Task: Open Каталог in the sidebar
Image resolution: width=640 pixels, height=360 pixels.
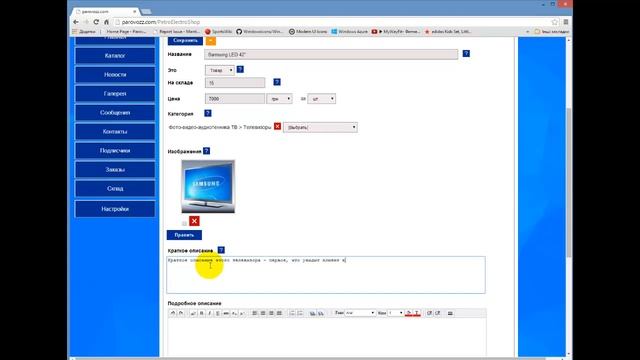Action: [x=115, y=56]
